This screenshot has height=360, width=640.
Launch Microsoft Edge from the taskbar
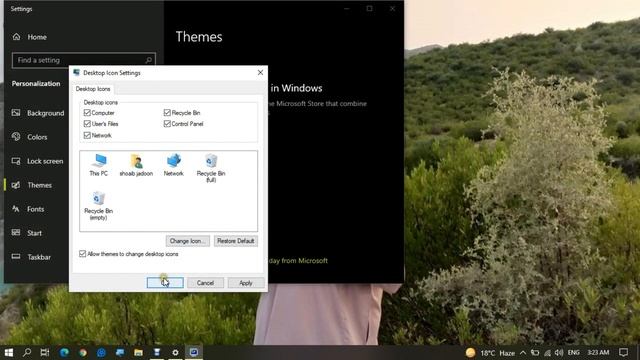[x=64, y=352]
